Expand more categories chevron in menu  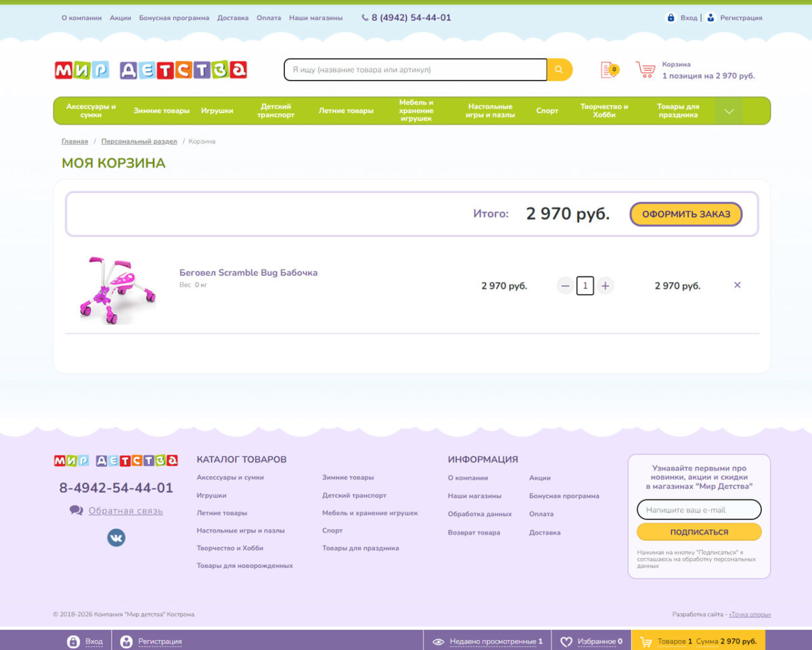tap(729, 111)
